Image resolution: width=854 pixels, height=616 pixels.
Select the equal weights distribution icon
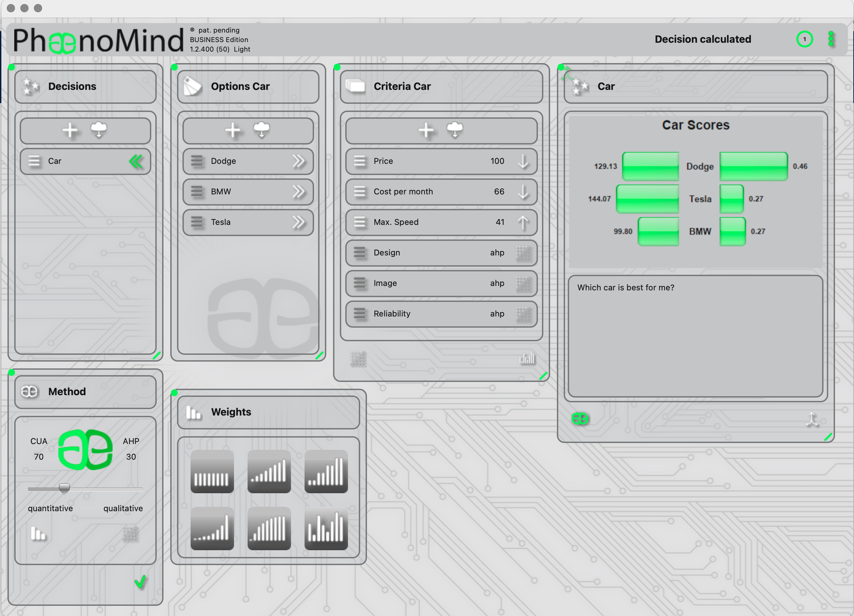(x=212, y=471)
